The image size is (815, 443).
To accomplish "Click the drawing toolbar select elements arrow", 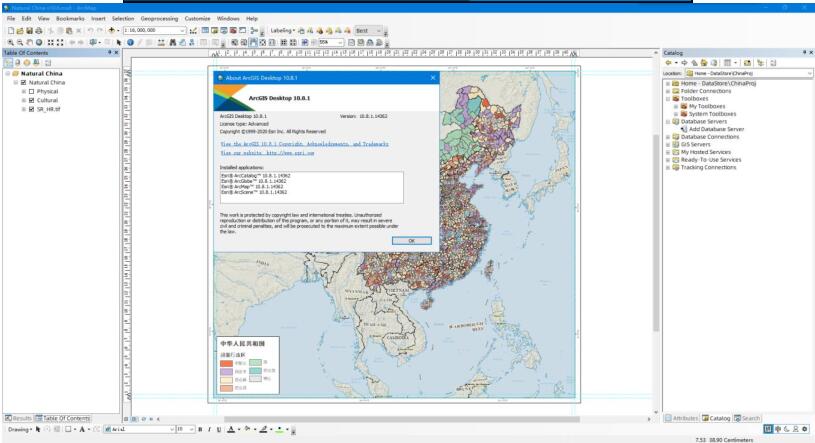I will click(38, 429).
